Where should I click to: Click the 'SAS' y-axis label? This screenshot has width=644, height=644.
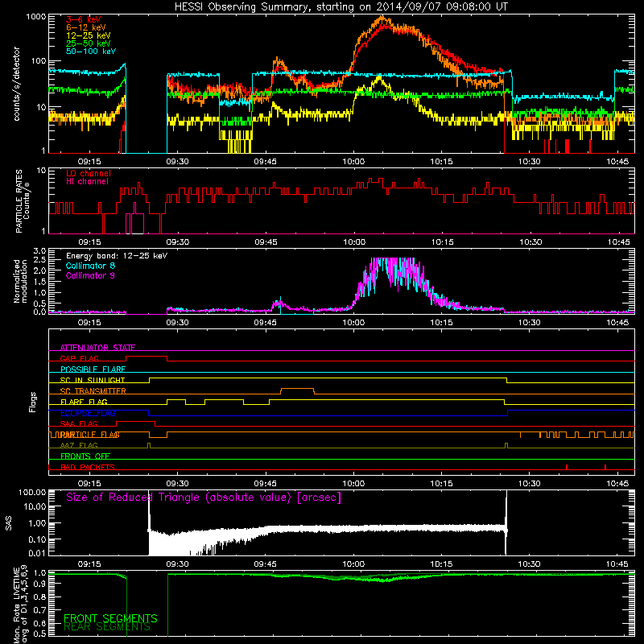tap(9, 523)
